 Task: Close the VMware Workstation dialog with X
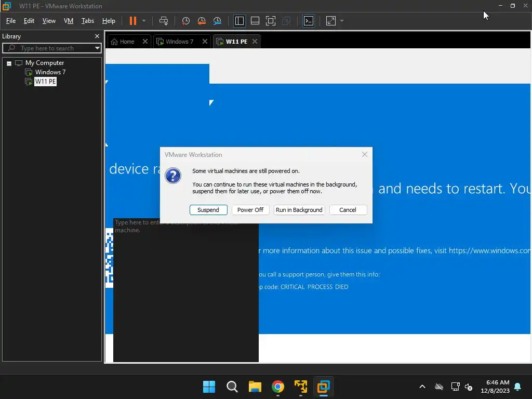click(x=365, y=154)
